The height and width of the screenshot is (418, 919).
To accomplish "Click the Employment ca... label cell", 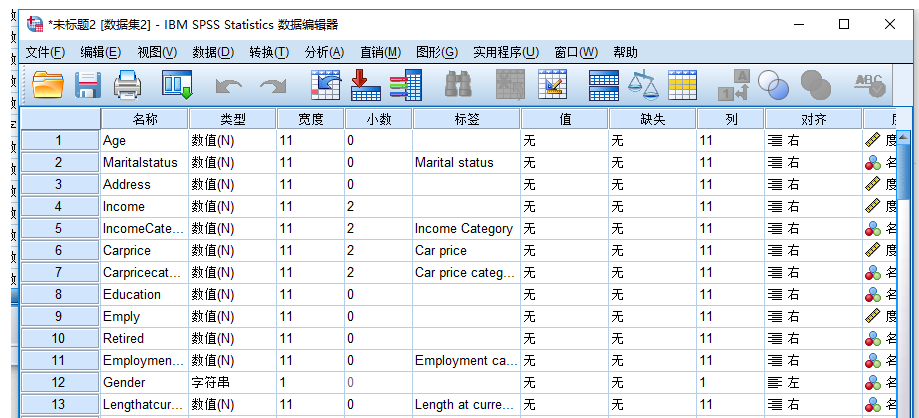I will [x=467, y=361].
